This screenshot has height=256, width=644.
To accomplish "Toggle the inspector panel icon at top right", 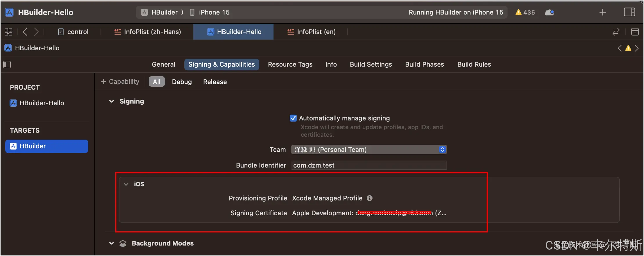I will (x=629, y=12).
